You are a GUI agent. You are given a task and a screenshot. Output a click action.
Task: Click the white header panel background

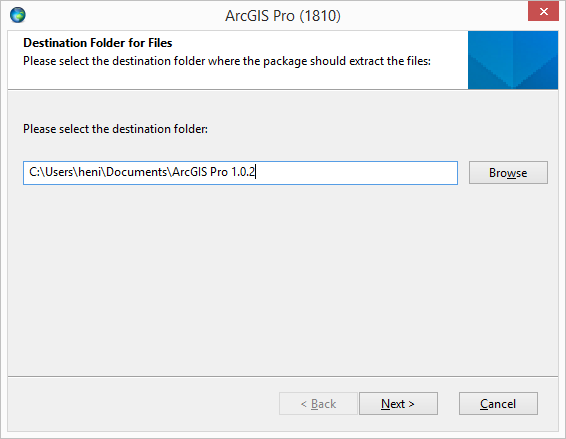pyautogui.click(x=238, y=79)
